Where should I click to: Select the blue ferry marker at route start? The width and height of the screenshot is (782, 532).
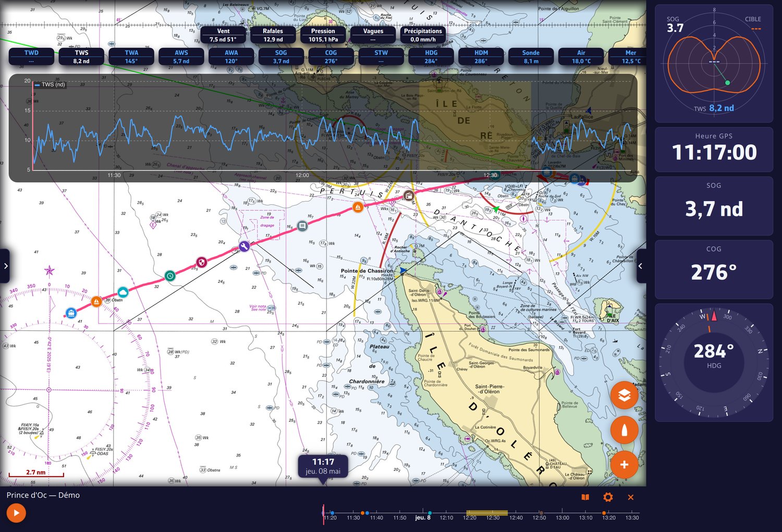click(71, 313)
